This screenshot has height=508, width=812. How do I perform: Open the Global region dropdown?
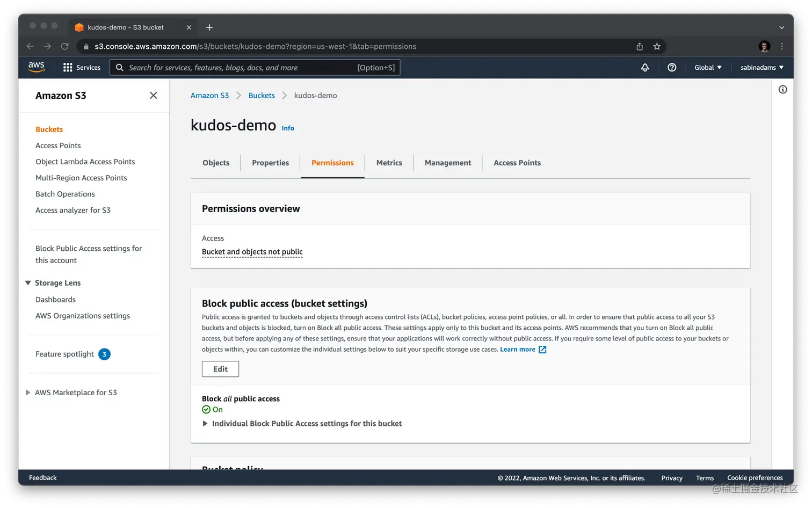[x=707, y=67]
